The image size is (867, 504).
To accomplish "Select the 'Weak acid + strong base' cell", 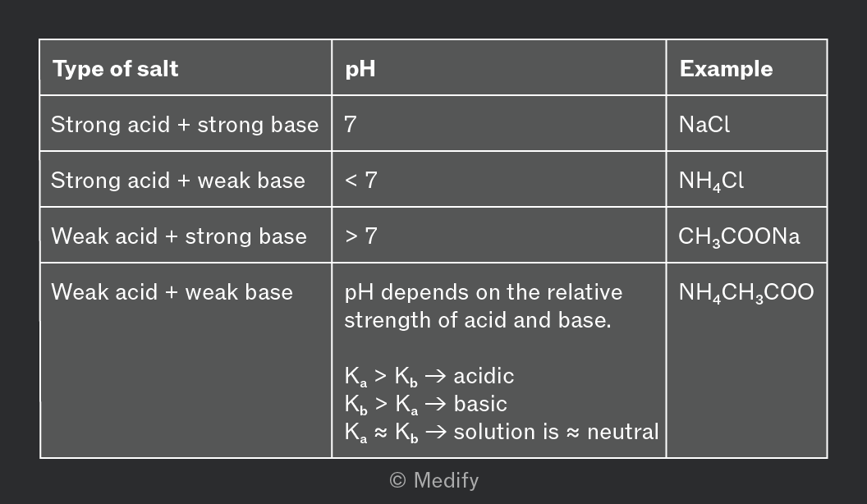I will point(186,235).
